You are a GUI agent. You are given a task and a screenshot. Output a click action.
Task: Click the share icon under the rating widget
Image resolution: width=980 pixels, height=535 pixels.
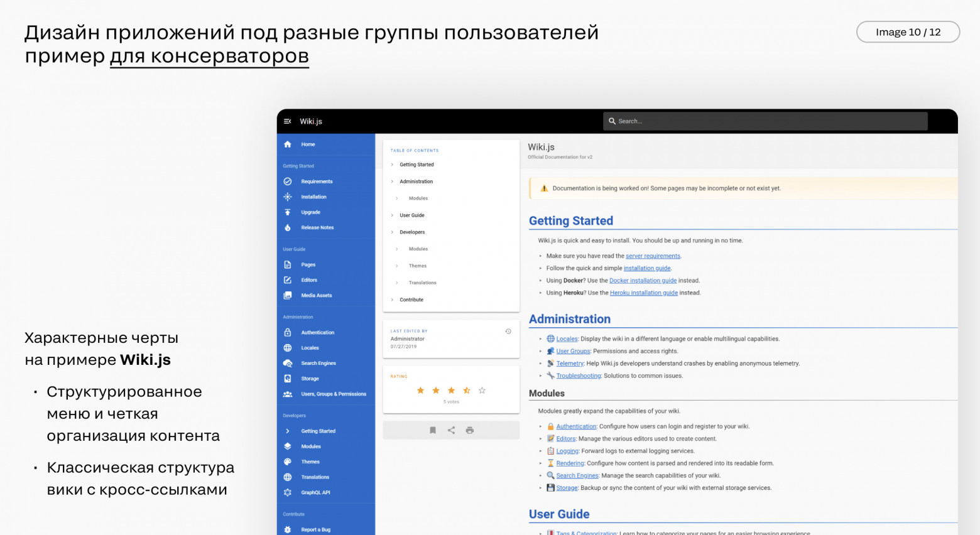coord(451,430)
